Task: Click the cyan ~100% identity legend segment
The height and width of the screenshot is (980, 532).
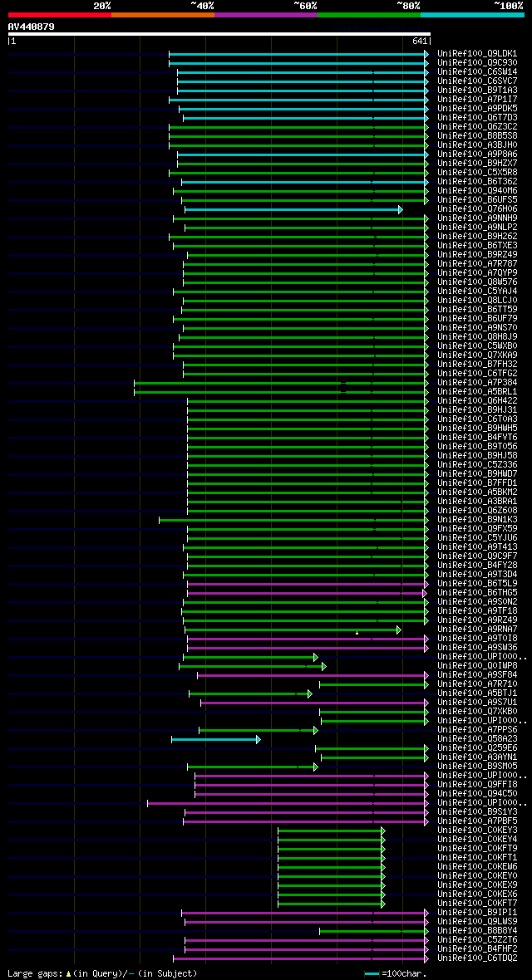Action: tap(472, 14)
